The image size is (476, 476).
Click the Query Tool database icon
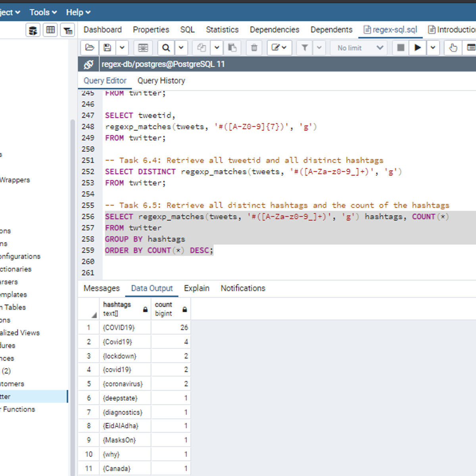coord(33,30)
